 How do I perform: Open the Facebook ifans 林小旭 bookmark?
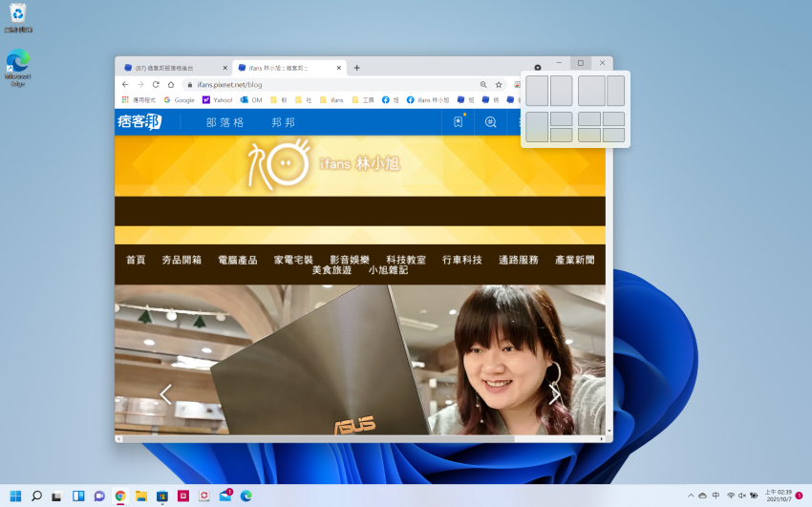428,100
